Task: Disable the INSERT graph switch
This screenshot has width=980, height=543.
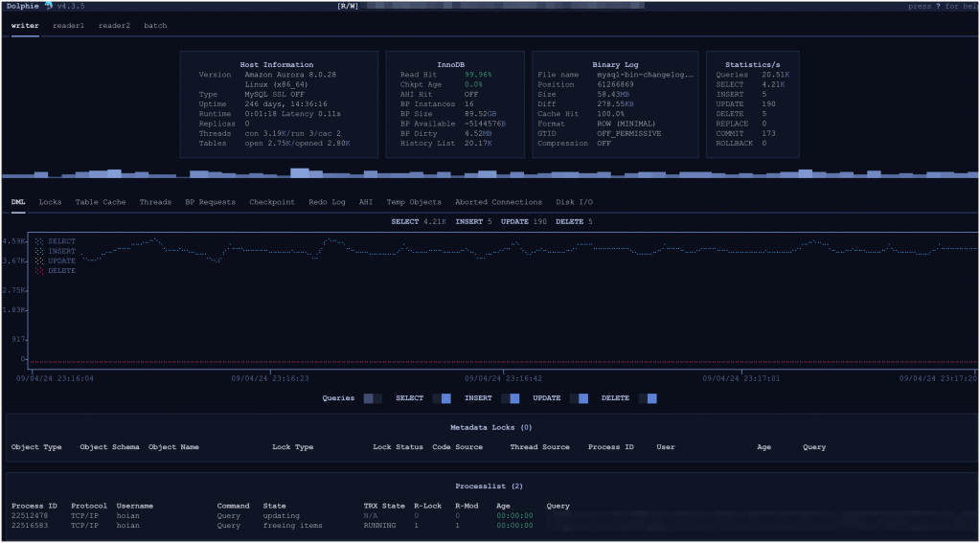Action: [x=510, y=398]
